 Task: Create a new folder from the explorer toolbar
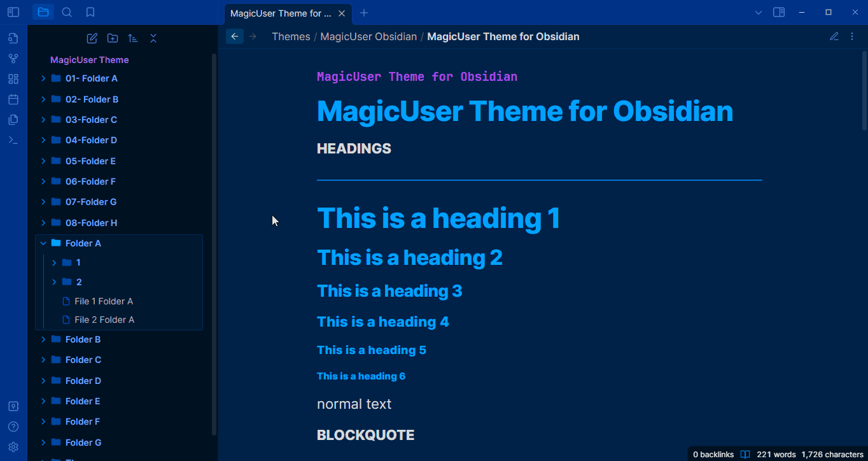[x=113, y=38]
